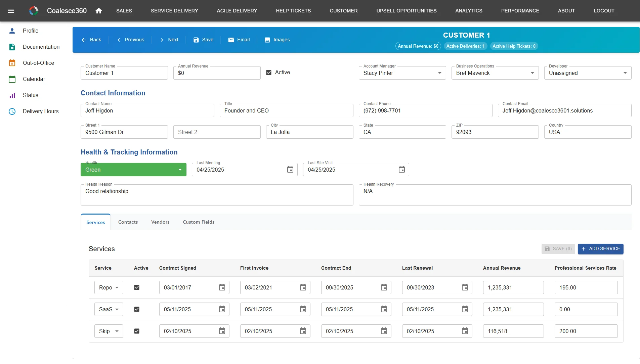Screen dimensions: 640x364
Task: Expand the Account Manager dropdown
Action: pos(402,73)
